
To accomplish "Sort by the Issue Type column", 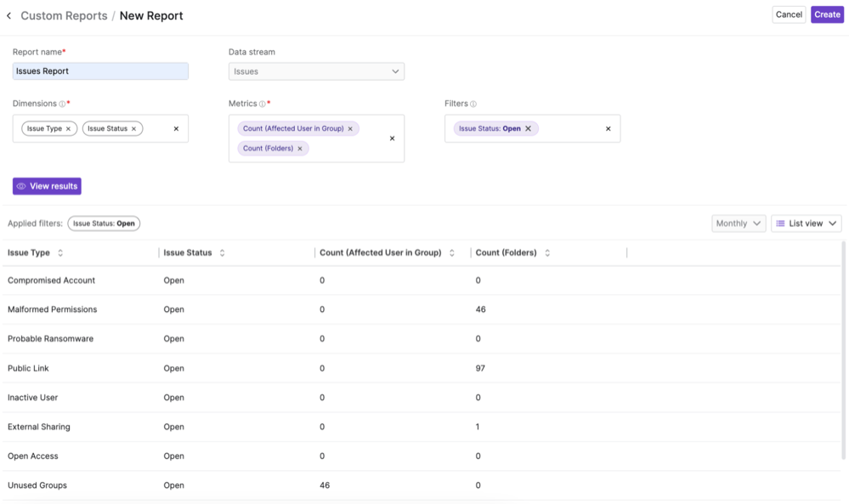I will tap(60, 253).
